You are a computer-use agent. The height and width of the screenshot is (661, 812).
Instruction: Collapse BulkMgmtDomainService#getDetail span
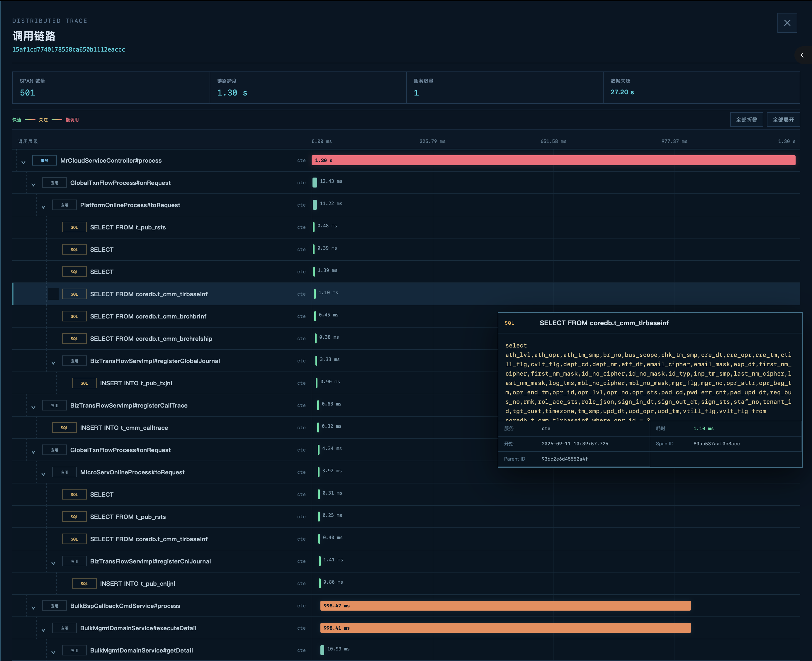(53, 653)
